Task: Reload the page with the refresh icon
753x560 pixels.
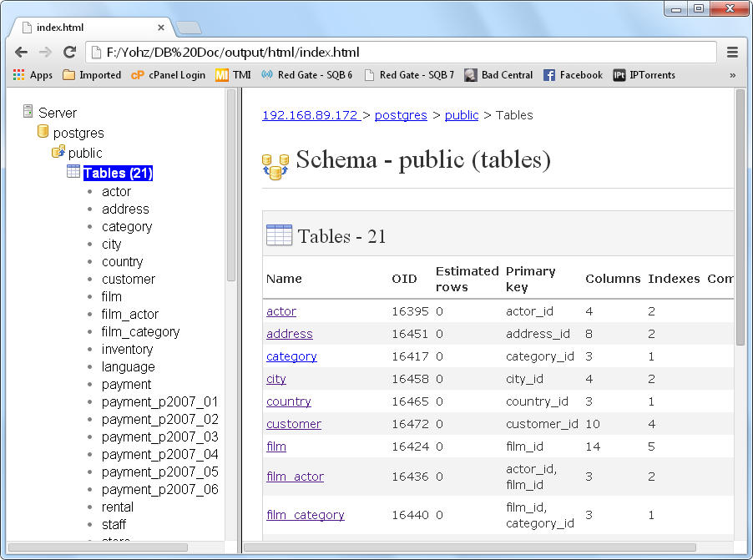Action: tap(69, 51)
